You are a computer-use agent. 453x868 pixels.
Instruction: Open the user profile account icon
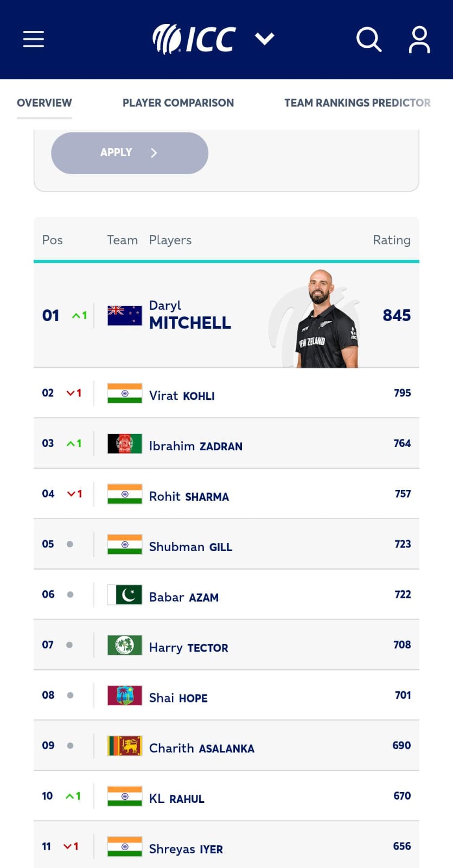[419, 39]
